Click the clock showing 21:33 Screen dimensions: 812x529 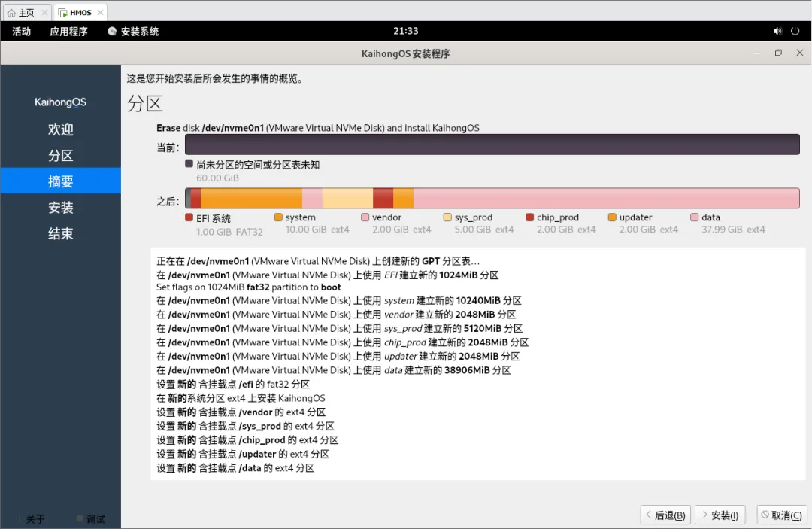(405, 31)
